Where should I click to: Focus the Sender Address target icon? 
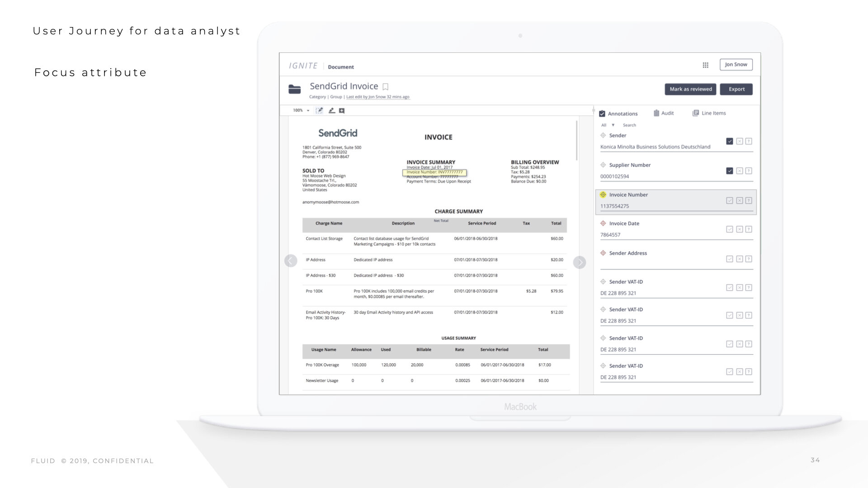pyautogui.click(x=603, y=253)
